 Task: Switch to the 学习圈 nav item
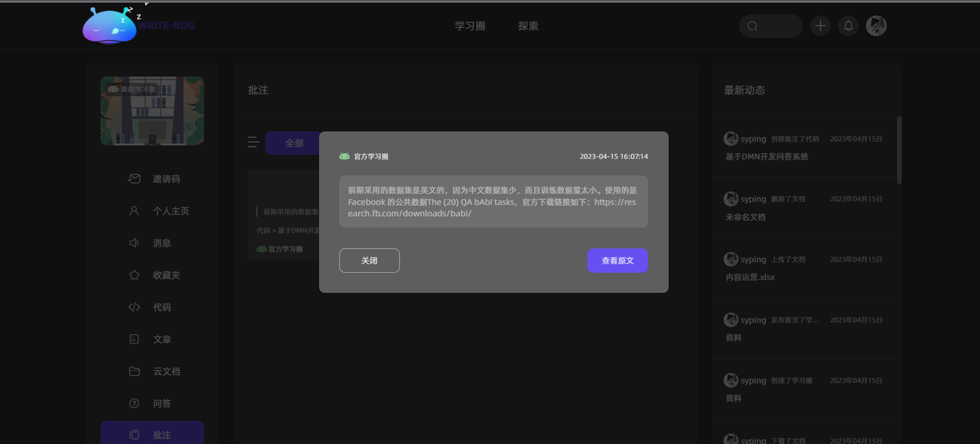click(470, 26)
